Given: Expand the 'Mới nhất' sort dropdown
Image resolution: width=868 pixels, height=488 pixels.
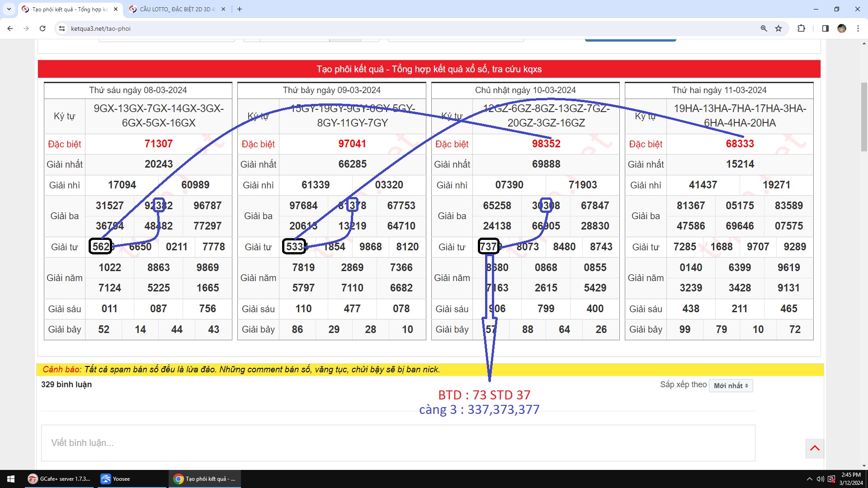Looking at the screenshot, I should click(731, 385).
